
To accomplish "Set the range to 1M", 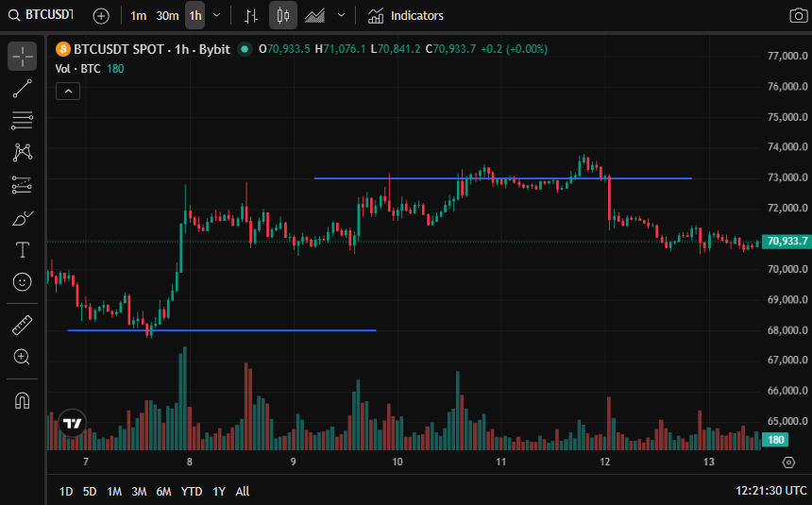I will click(x=114, y=492).
